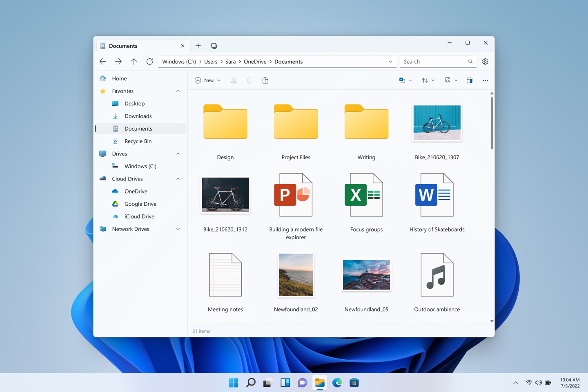
Task: Open Recycle Bin in the sidebar
Action: point(140,141)
